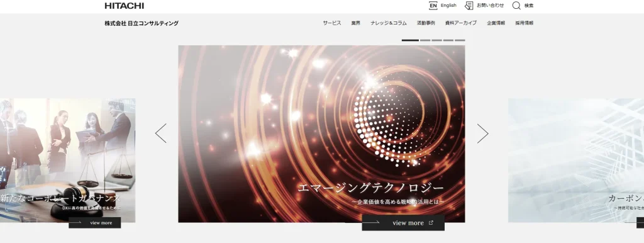Select the fifth carousel indicator bar
The image size is (644, 243).
(460, 40)
